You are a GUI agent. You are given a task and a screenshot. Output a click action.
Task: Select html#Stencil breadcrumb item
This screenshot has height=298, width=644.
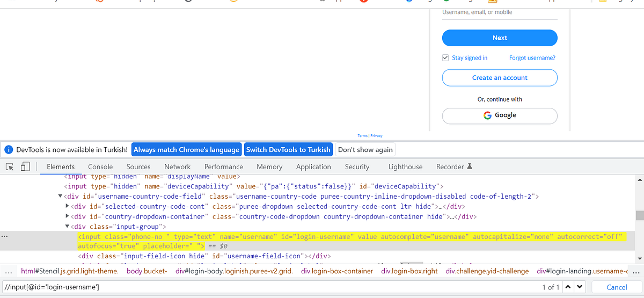pyautogui.click(x=70, y=272)
